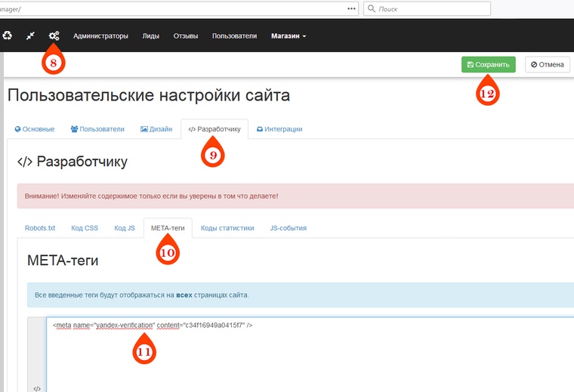This screenshot has height=392, width=574.
Task: Open the Код CSS sub-tab
Action: pyautogui.click(x=85, y=227)
